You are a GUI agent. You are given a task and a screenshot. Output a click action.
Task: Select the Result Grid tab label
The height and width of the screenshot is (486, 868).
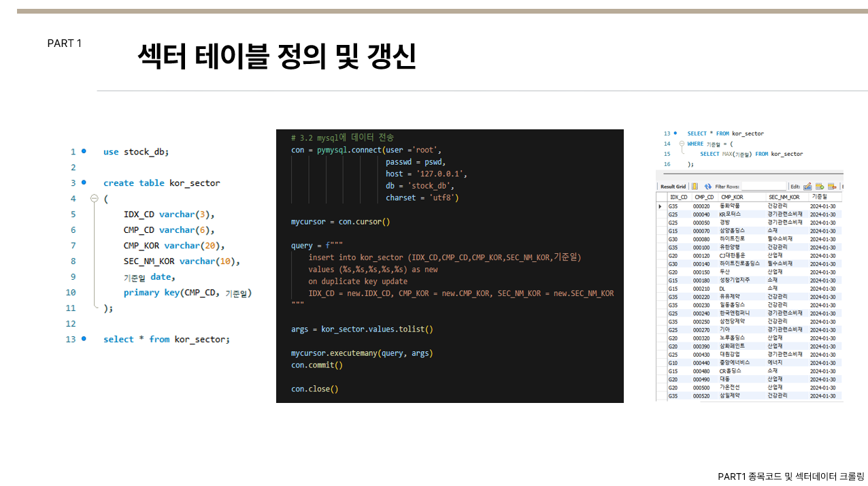click(x=673, y=187)
